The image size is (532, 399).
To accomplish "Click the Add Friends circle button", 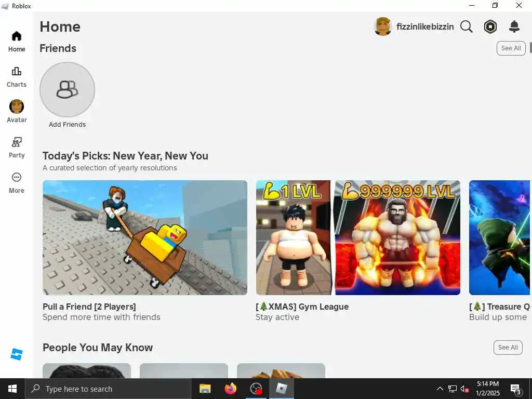I will (x=67, y=89).
